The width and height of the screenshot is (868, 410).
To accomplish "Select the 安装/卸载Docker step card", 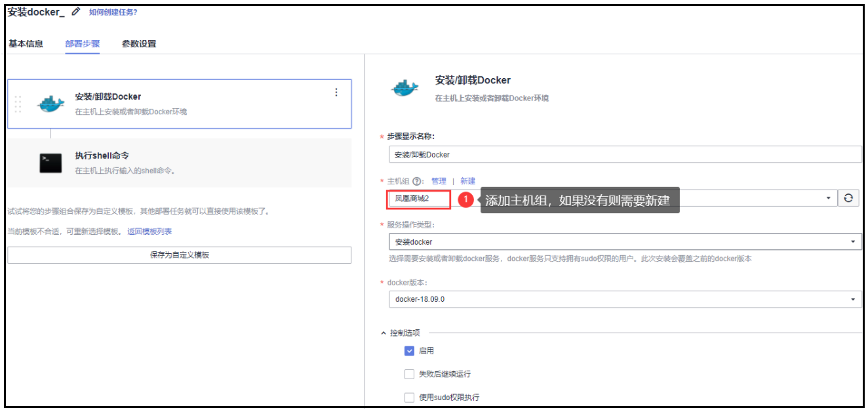I will [x=179, y=104].
